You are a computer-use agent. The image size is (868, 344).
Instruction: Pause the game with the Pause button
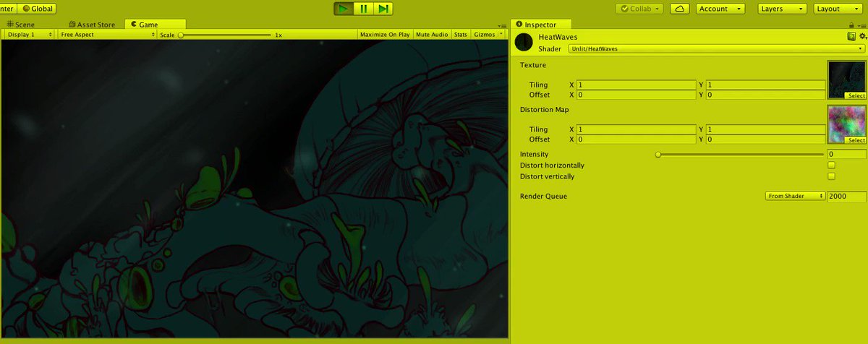point(364,9)
